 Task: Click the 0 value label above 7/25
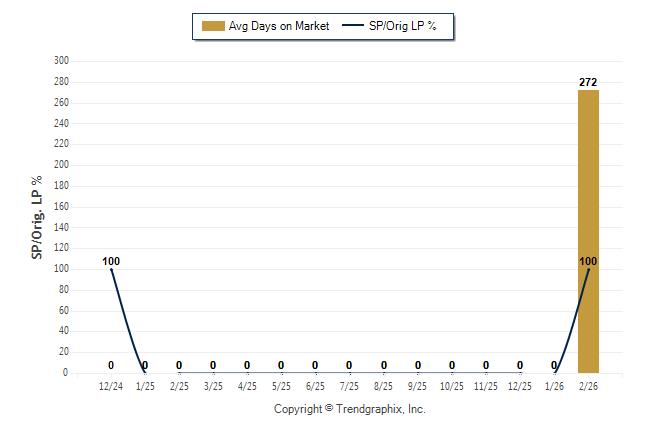(349, 365)
